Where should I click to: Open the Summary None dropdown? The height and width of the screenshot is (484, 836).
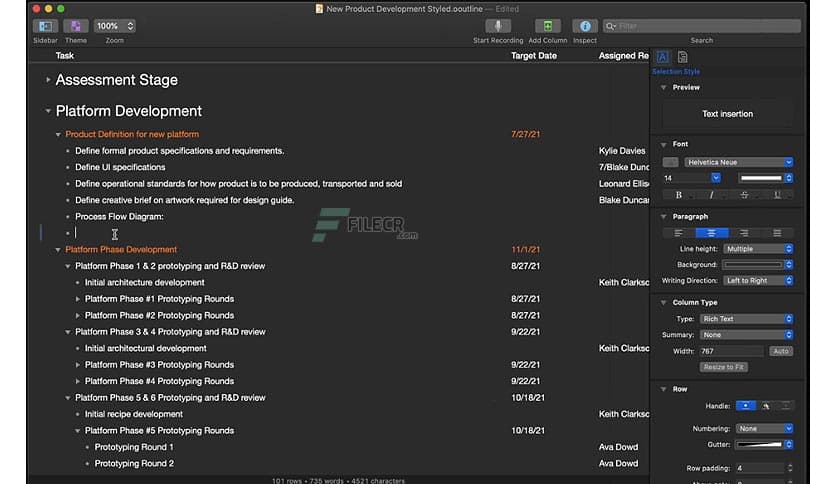click(x=746, y=335)
